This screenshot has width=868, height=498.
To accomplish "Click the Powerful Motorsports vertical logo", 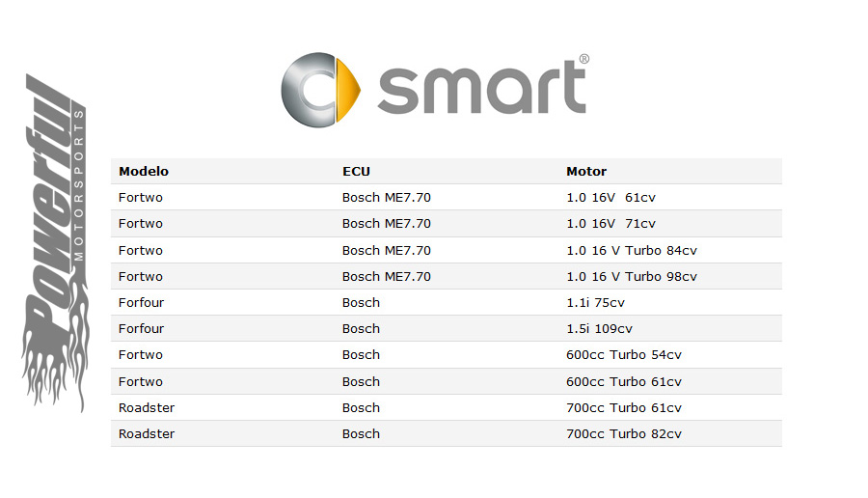I will click(54, 242).
